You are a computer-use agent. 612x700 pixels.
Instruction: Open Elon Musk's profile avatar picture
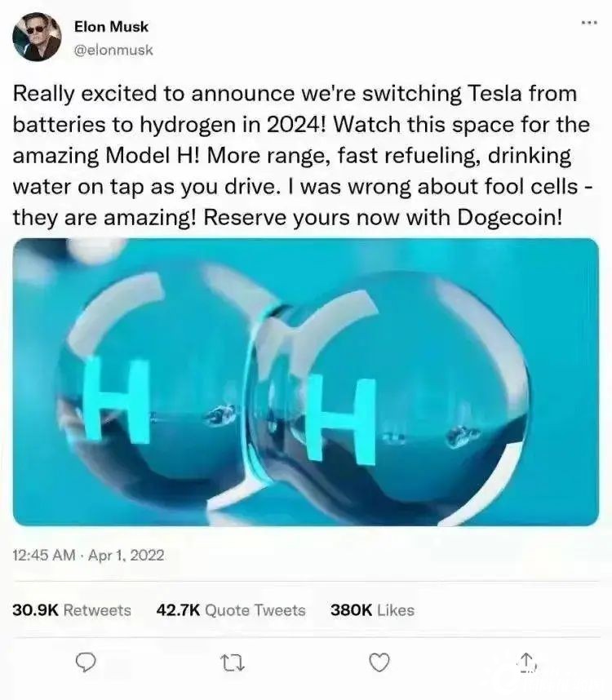pos(37,37)
